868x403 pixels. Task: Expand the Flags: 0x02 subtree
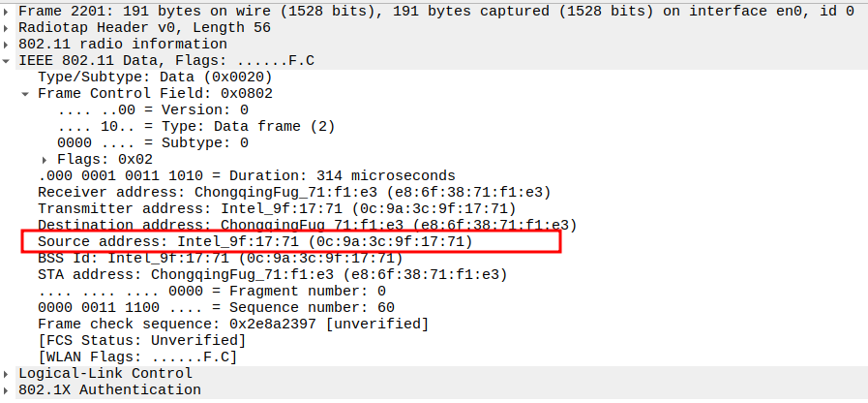45,159
